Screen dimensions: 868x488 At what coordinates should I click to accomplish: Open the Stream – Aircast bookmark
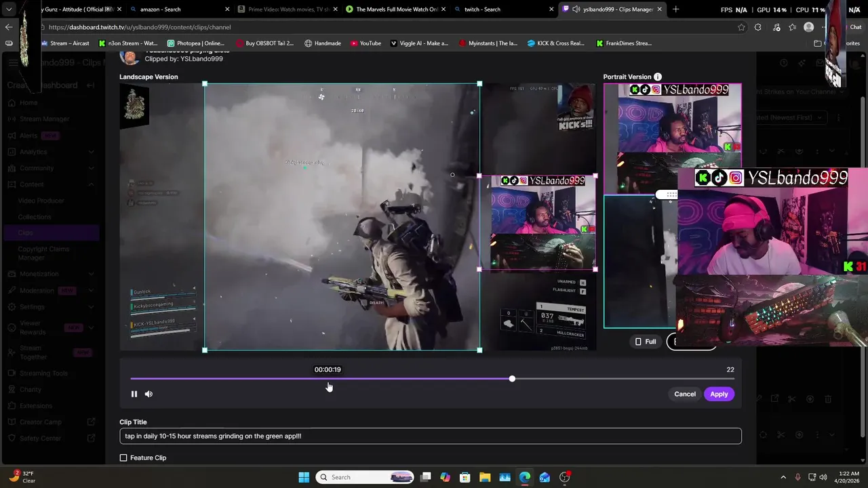[65, 43]
